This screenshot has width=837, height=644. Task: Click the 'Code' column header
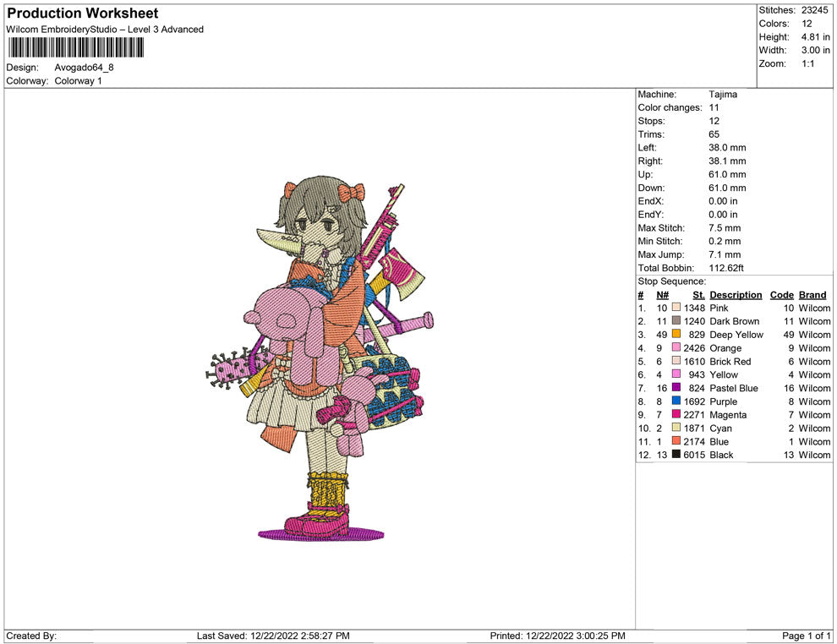781,295
